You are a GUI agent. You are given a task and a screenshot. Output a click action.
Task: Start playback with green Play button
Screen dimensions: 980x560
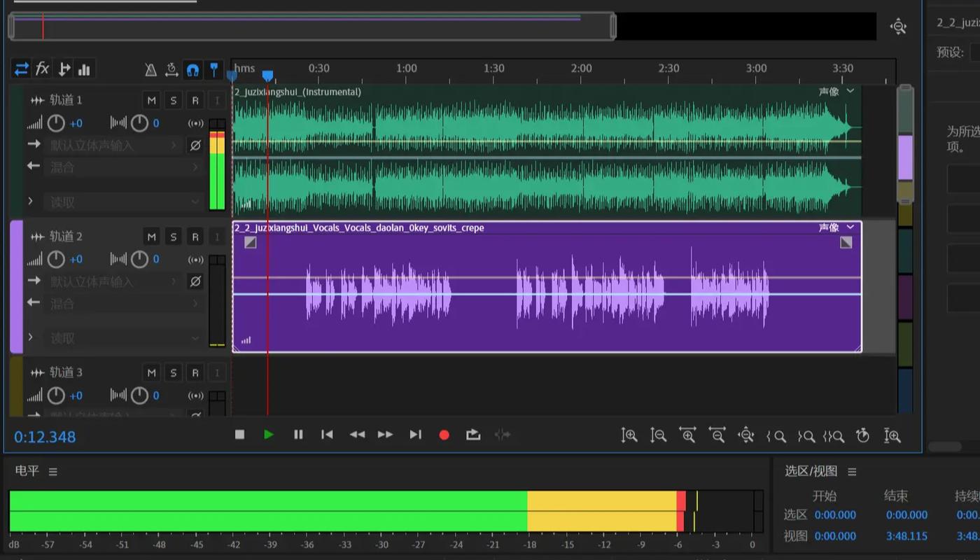tap(269, 434)
